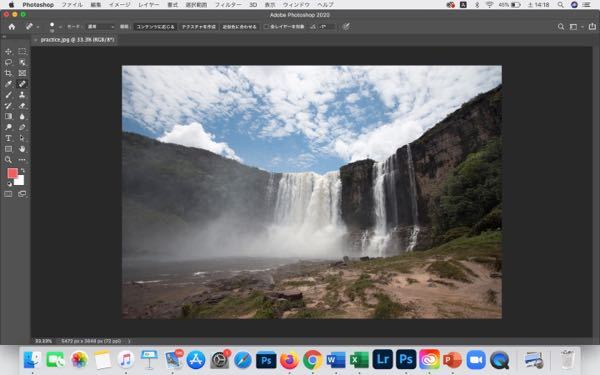
Task: Open Google Chrome from the Dock
Action: 313,360
